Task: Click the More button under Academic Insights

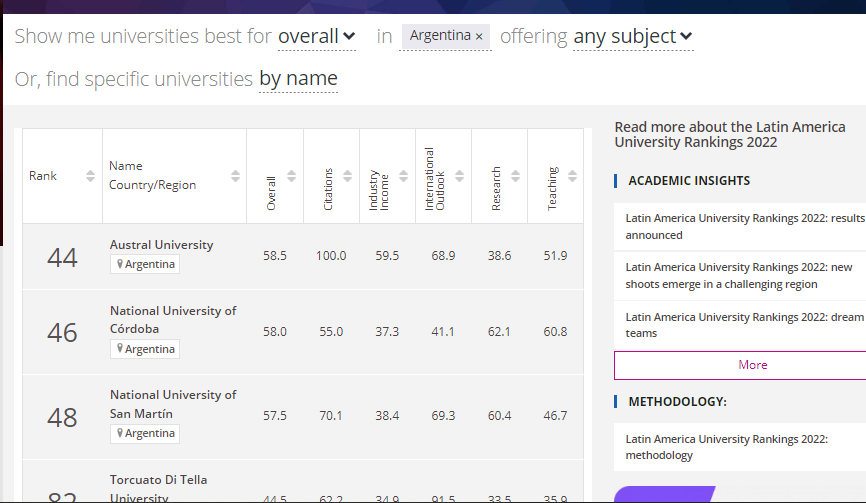Action: click(740, 365)
